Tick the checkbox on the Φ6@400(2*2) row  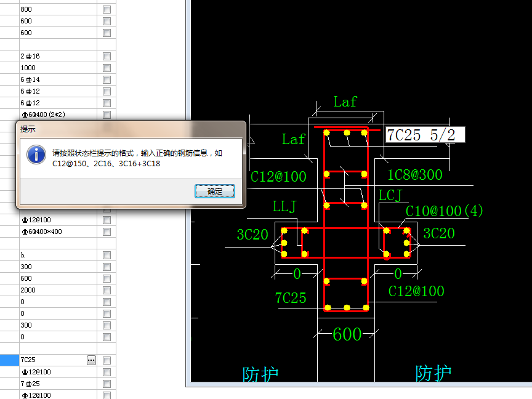pos(107,115)
